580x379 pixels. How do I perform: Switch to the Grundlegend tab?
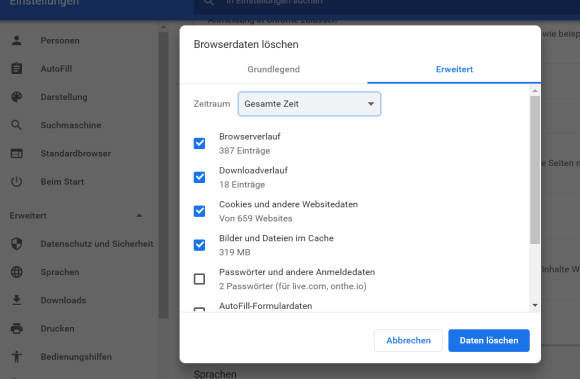pos(274,69)
